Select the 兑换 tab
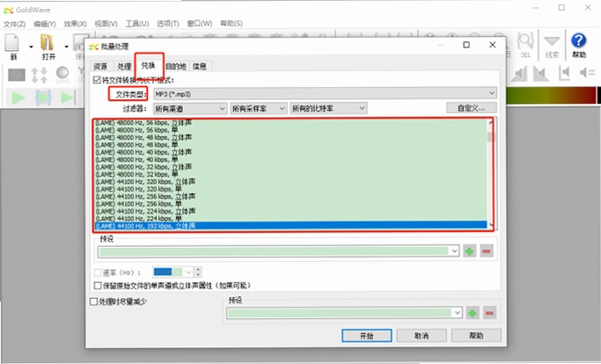This screenshot has height=364, width=601. (149, 66)
